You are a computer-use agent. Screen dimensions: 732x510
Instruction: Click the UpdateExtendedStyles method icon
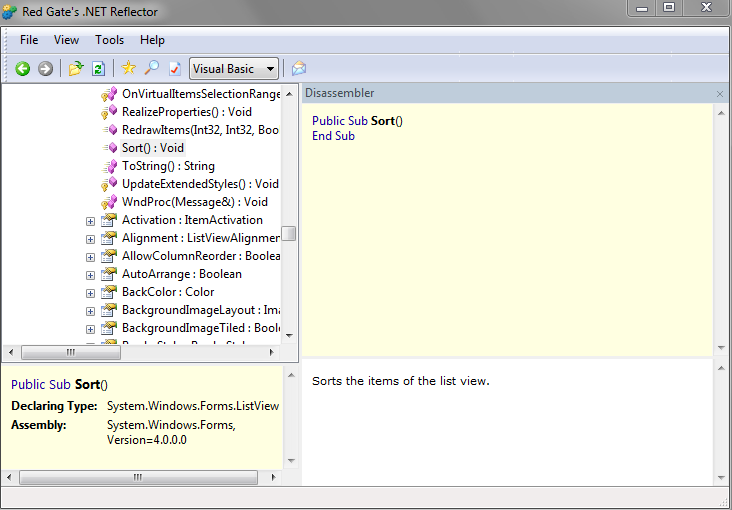click(109, 184)
